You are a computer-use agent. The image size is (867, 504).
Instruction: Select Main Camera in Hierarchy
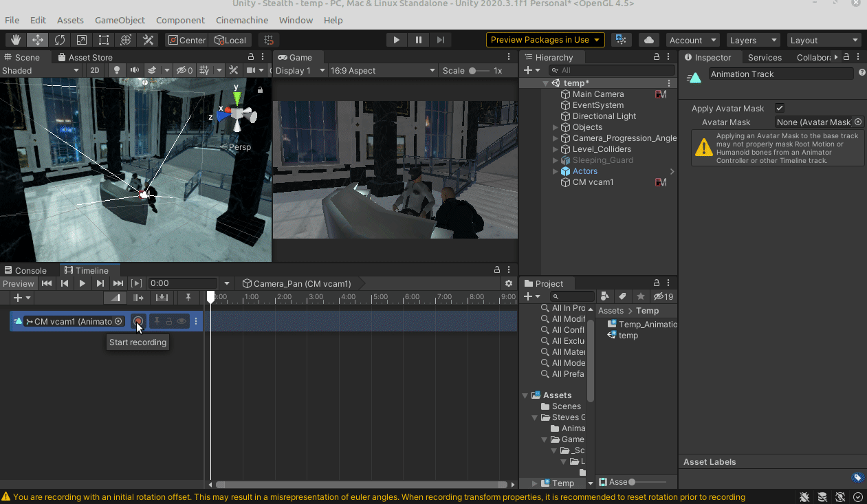[x=598, y=94]
